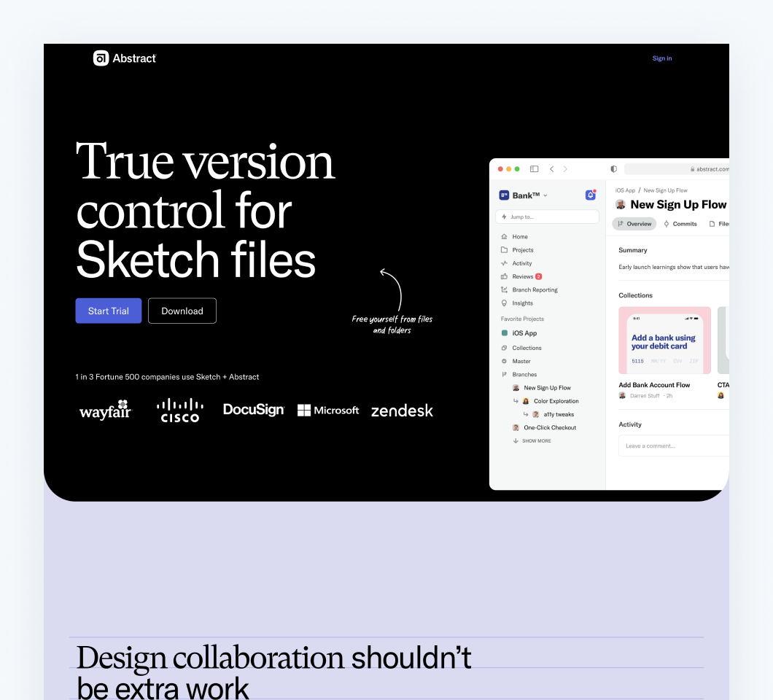Click the Abstract logo in the header

[x=125, y=58]
